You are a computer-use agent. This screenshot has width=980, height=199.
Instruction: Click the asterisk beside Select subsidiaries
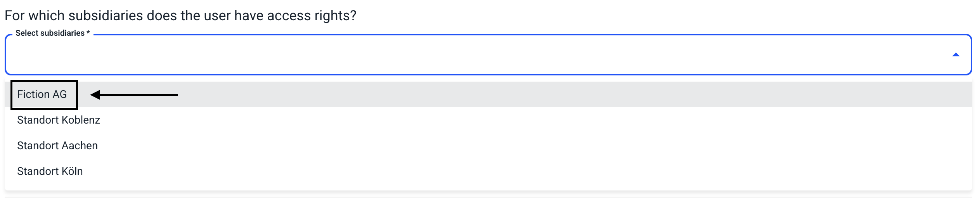pos(88,33)
